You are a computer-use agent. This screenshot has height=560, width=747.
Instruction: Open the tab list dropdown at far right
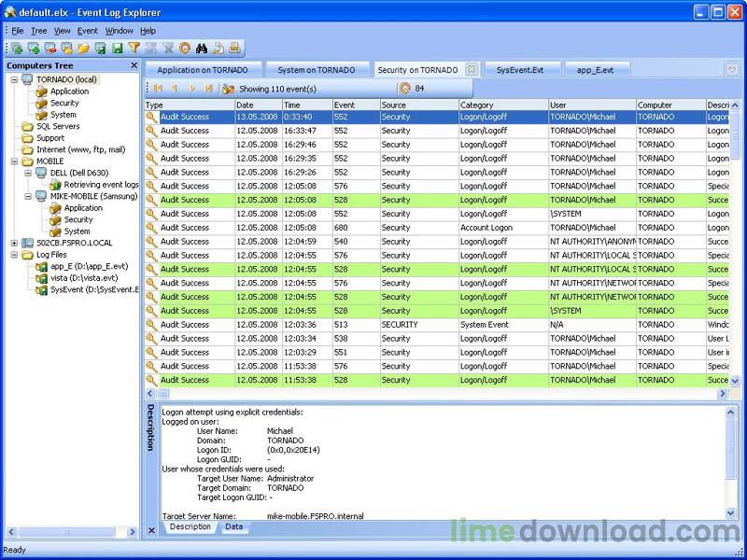[732, 69]
